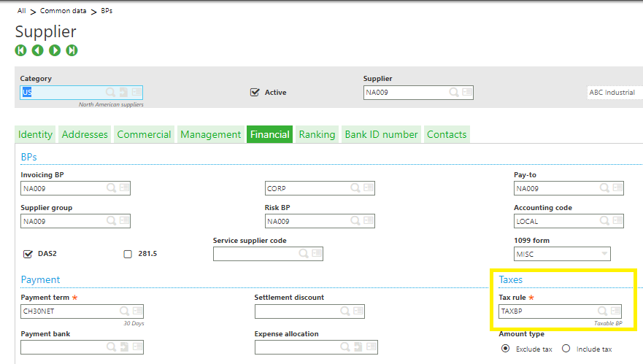Go to first supplier record icon
Viewport: 643px width, 364px height.
pos(20,50)
